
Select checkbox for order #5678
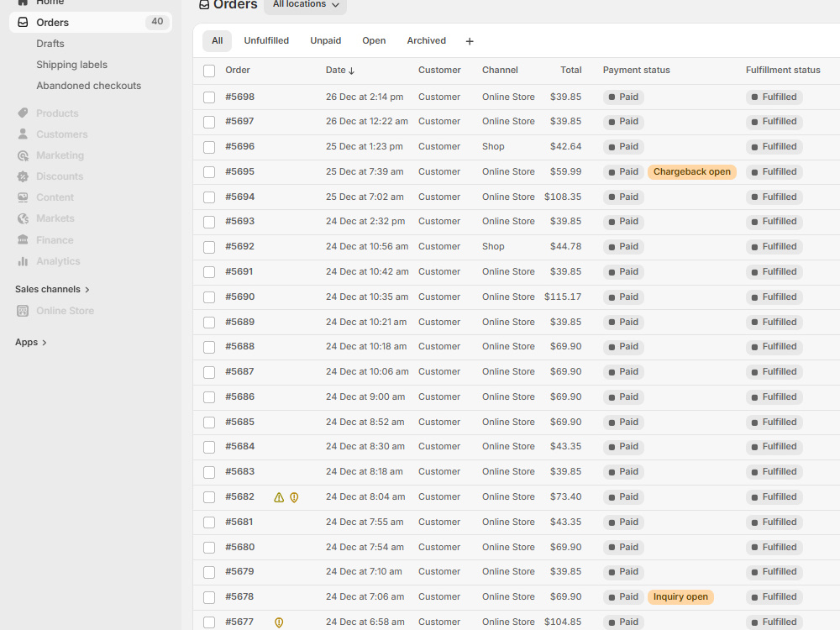point(209,597)
